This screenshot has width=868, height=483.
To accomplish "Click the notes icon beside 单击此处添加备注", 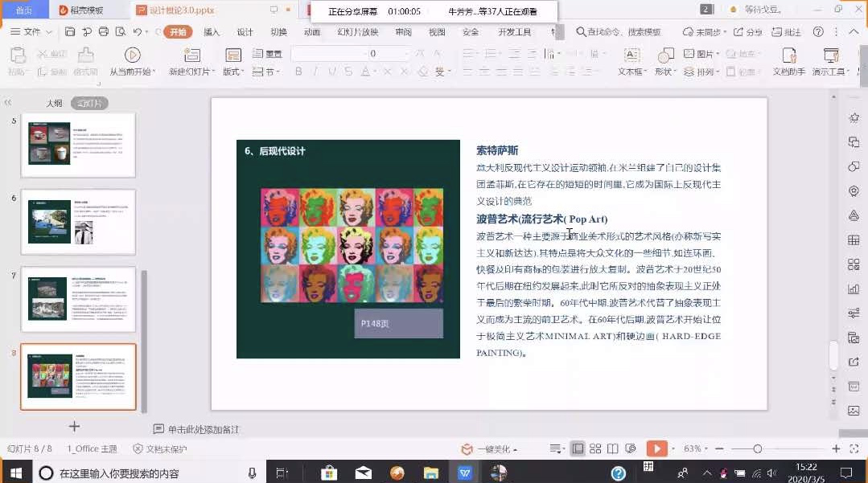I will click(x=158, y=429).
